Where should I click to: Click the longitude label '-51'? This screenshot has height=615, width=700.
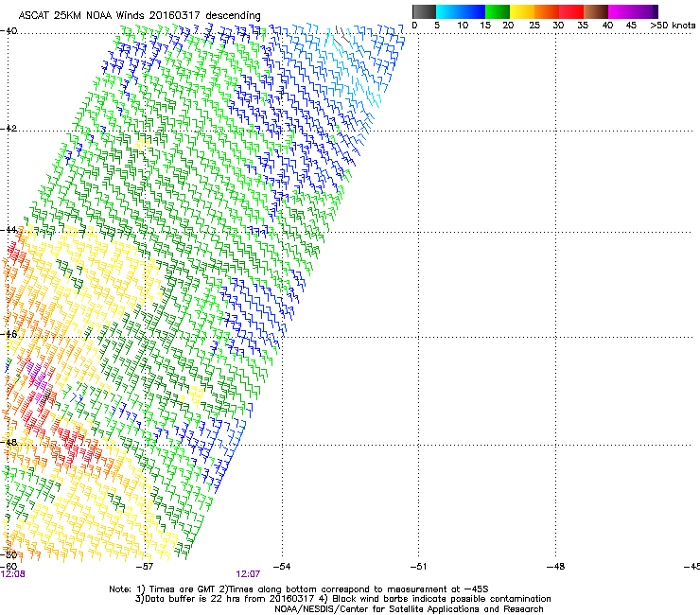point(418,567)
